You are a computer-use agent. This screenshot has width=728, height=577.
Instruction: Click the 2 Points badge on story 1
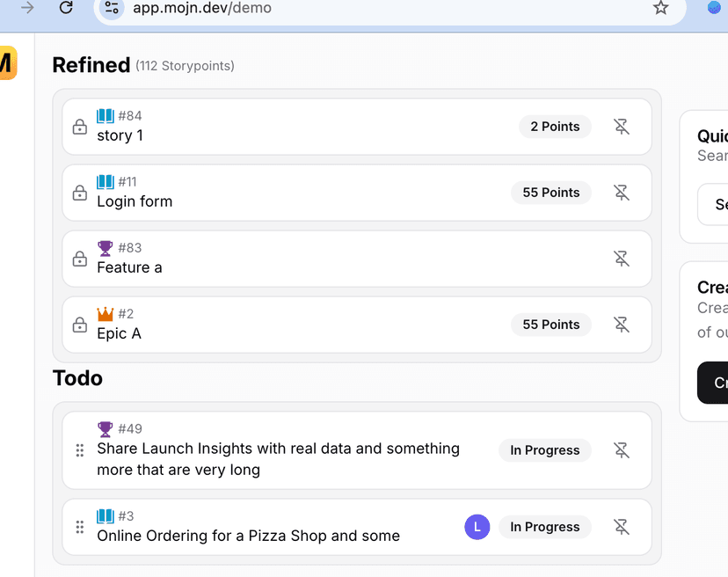(555, 127)
